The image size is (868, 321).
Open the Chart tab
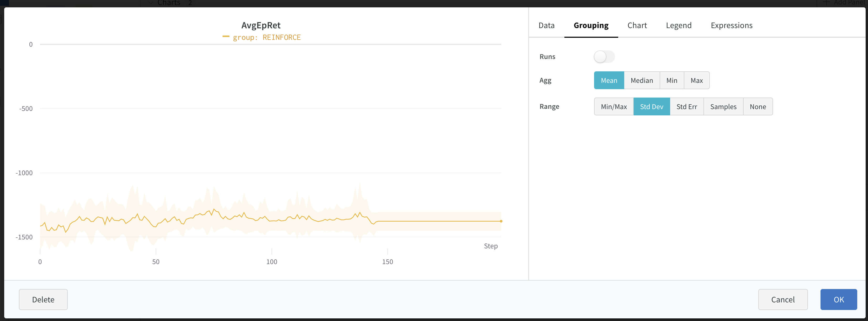(x=637, y=26)
